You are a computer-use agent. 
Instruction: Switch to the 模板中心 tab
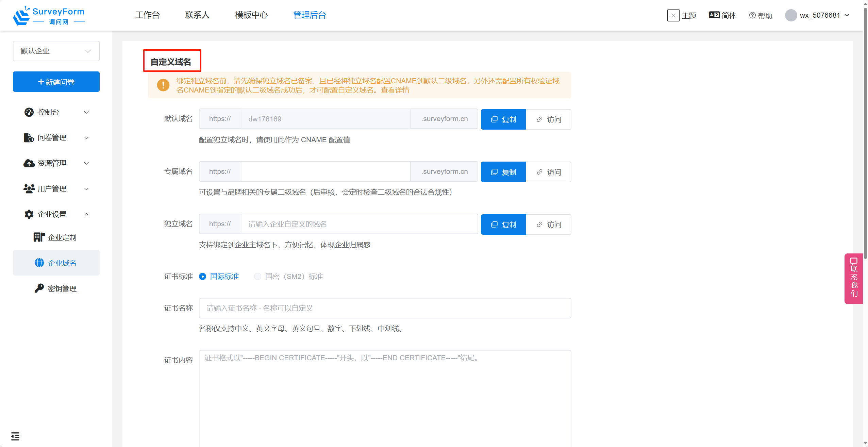(x=251, y=15)
